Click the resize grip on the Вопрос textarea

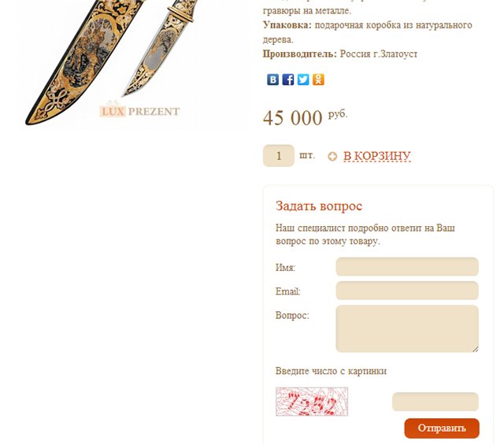[476, 349]
